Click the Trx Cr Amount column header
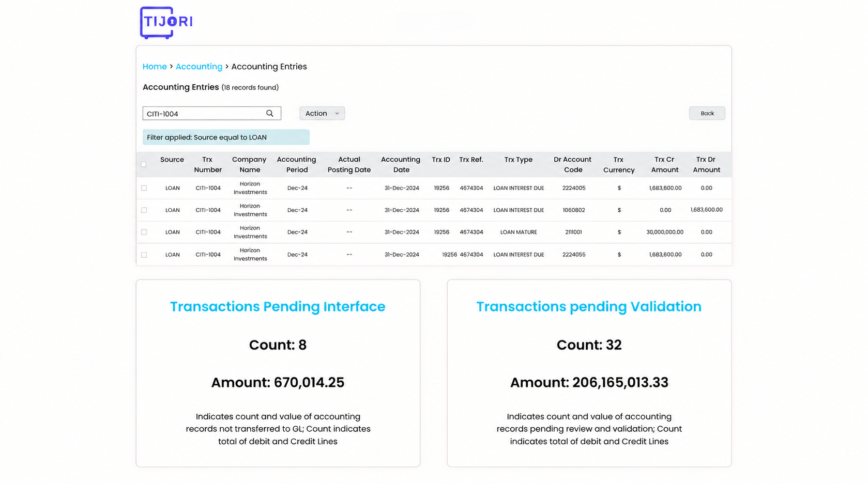 pyautogui.click(x=665, y=164)
